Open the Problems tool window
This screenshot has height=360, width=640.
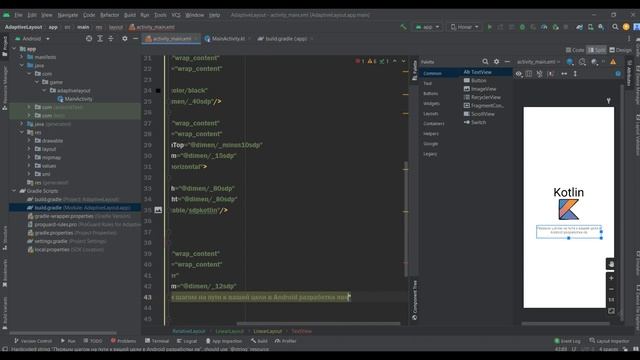click(x=123, y=341)
